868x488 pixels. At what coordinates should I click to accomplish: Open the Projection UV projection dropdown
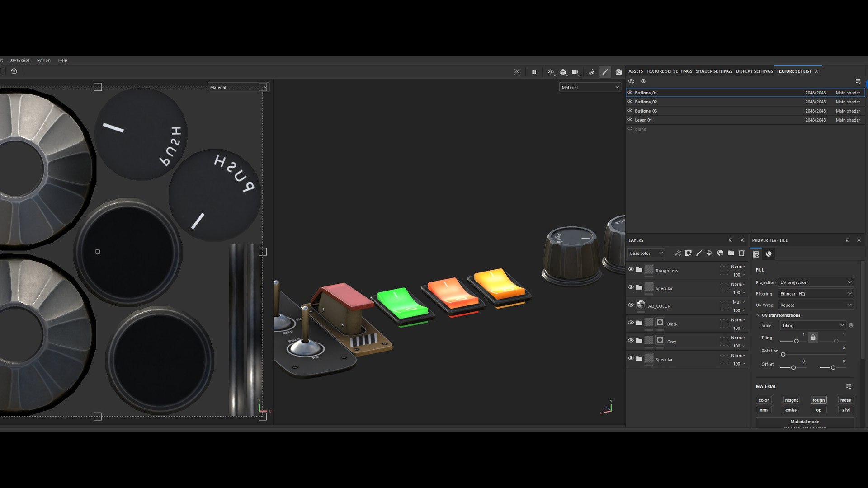click(816, 282)
